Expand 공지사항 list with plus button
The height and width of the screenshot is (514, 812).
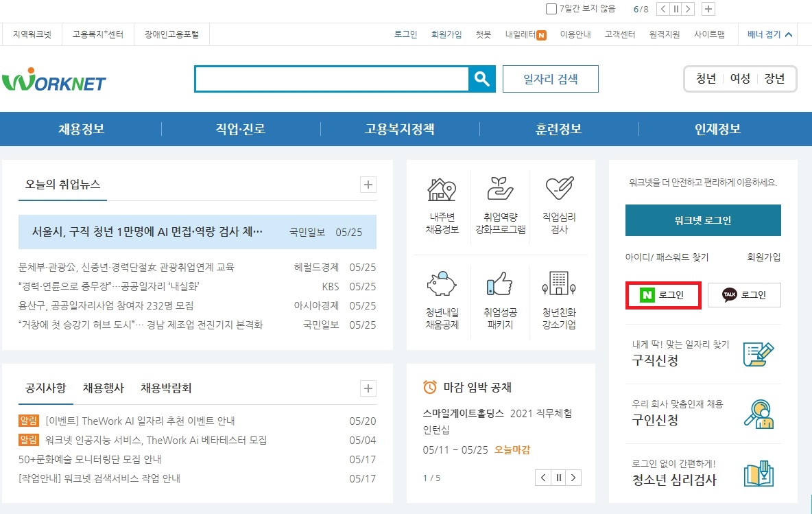[x=368, y=388]
